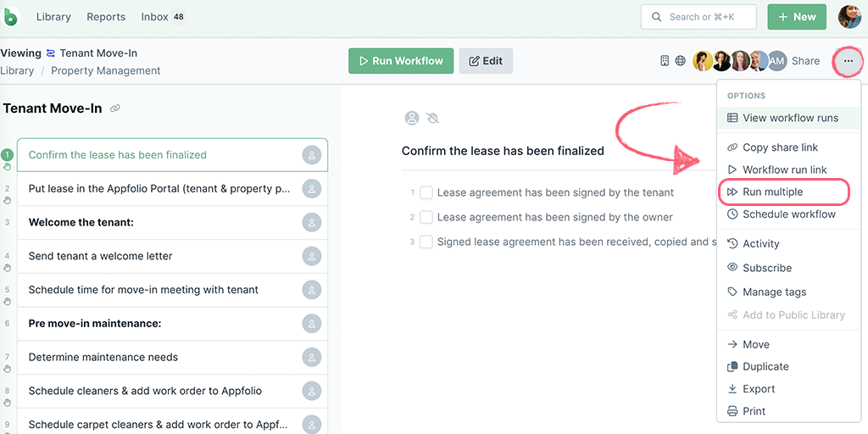Click the assign user icon above task title
This screenshot has width=868, height=434.
[411, 118]
